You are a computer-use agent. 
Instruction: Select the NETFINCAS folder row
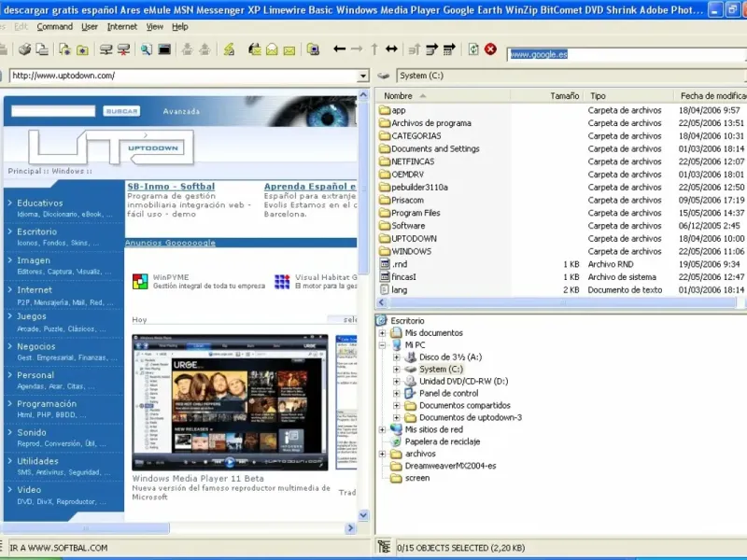point(561,161)
